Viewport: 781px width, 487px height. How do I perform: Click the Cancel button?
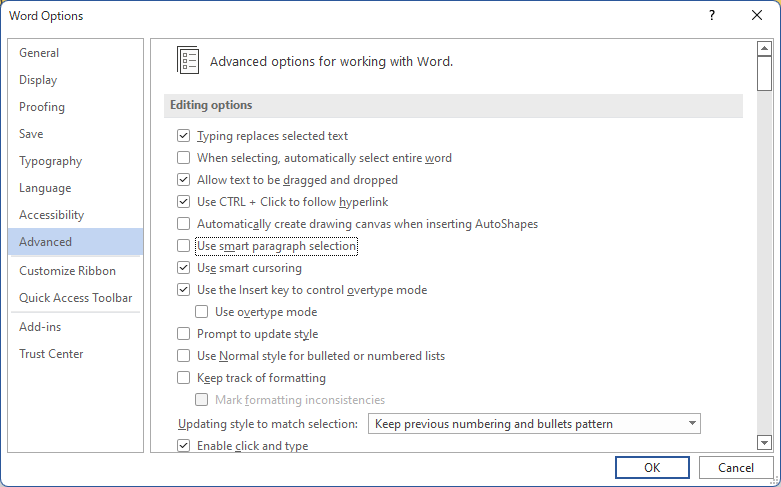736,468
